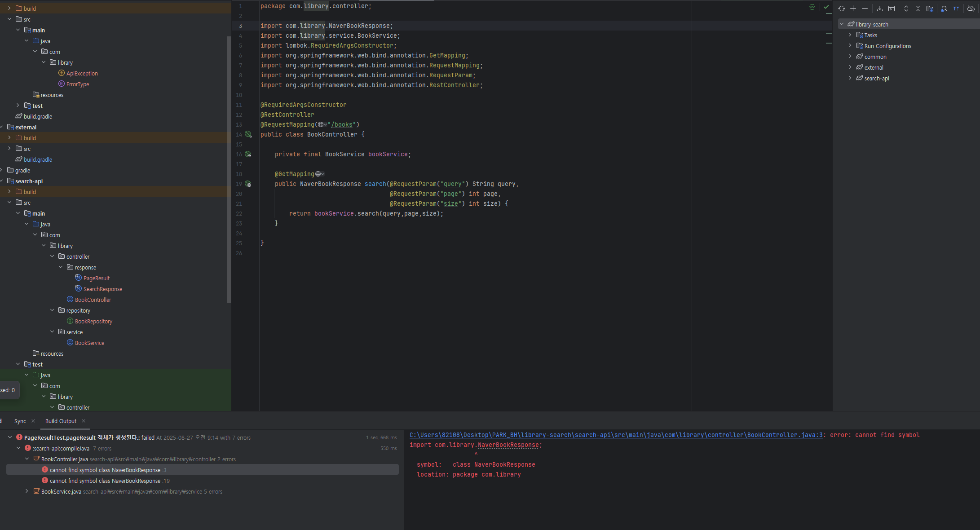
Task: Close the Sync tab
Action: click(x=33, y=421)
